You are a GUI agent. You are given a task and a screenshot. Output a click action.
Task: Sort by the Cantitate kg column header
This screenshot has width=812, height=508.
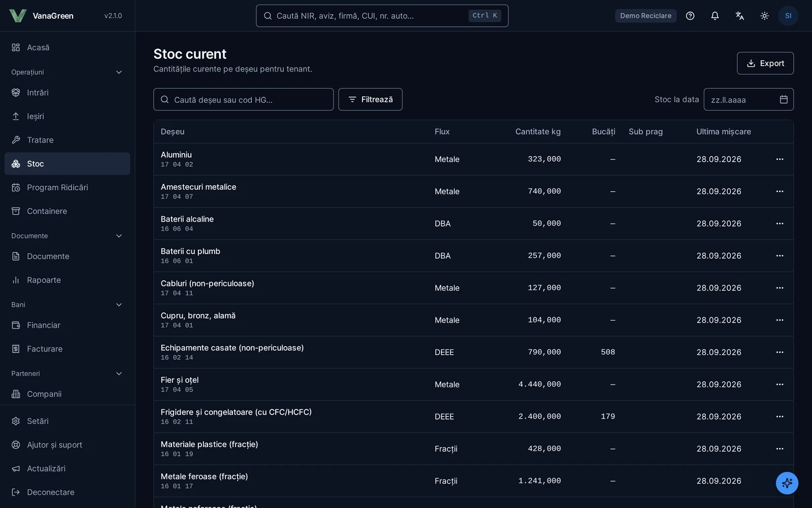(x=538, y=132)
